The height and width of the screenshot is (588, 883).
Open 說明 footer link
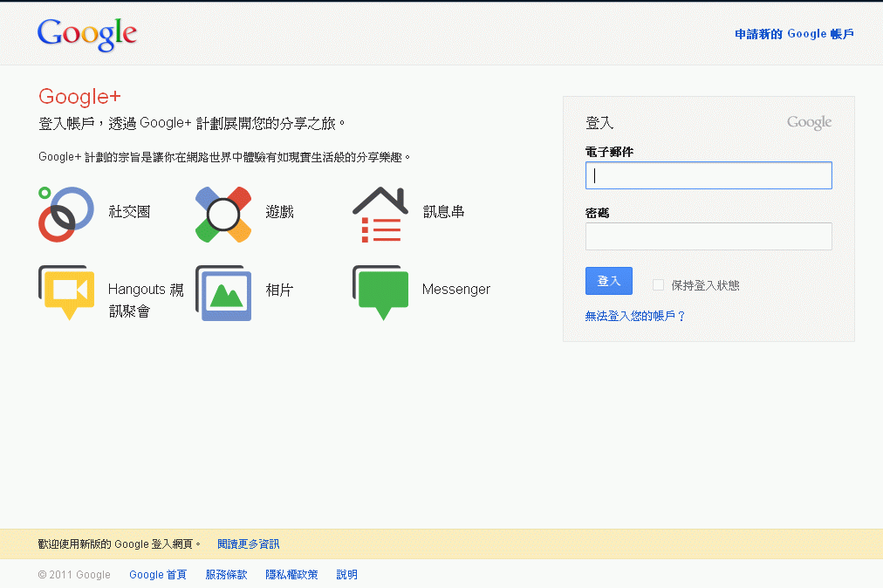point(347,575)
